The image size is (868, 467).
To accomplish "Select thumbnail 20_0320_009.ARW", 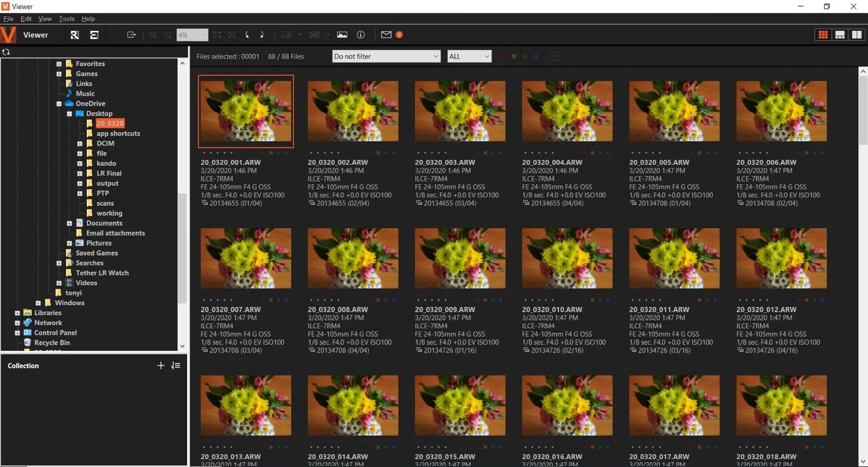I will coord(460,258).
